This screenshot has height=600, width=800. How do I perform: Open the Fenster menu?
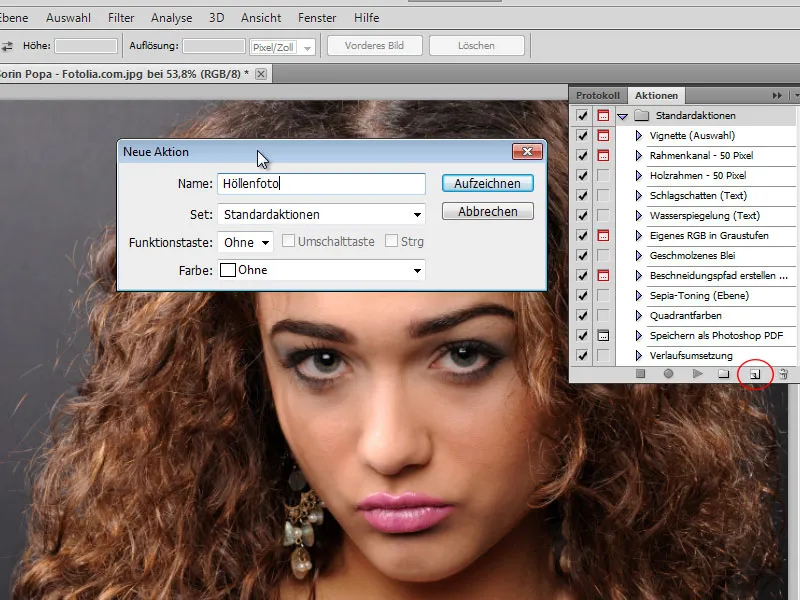click(x=317, y=18)
